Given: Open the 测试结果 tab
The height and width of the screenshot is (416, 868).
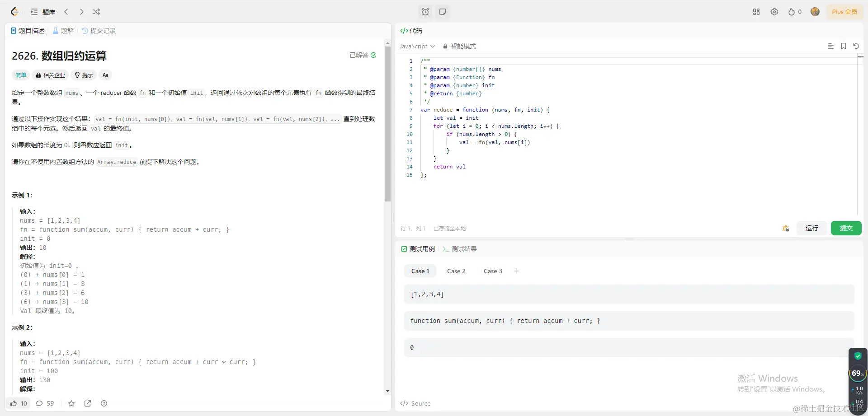Looking at the screenshot, I should tap(460, 249).
